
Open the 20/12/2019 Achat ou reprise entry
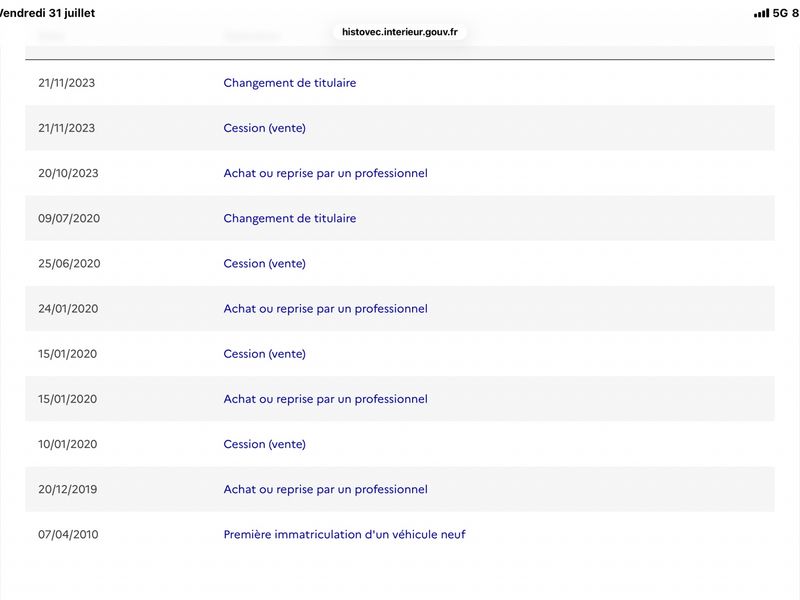pyautogui.click(x=326, y=489)
